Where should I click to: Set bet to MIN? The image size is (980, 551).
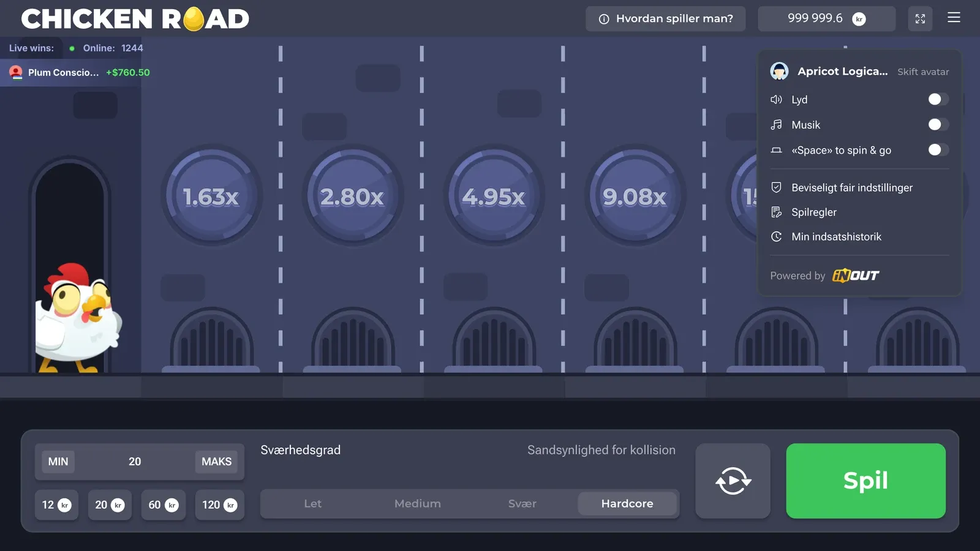(58, 462)
